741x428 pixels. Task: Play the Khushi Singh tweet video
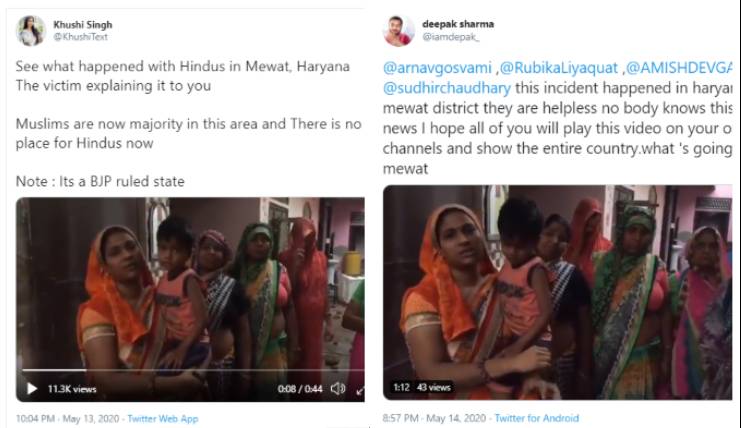pyautogui.click(x=31, y=388)
